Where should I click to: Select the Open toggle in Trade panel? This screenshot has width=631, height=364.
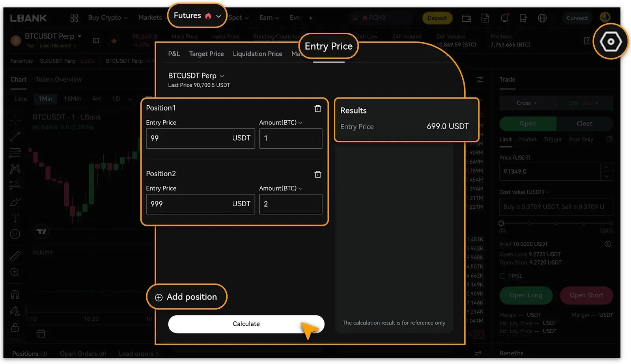tap(527, 123)
